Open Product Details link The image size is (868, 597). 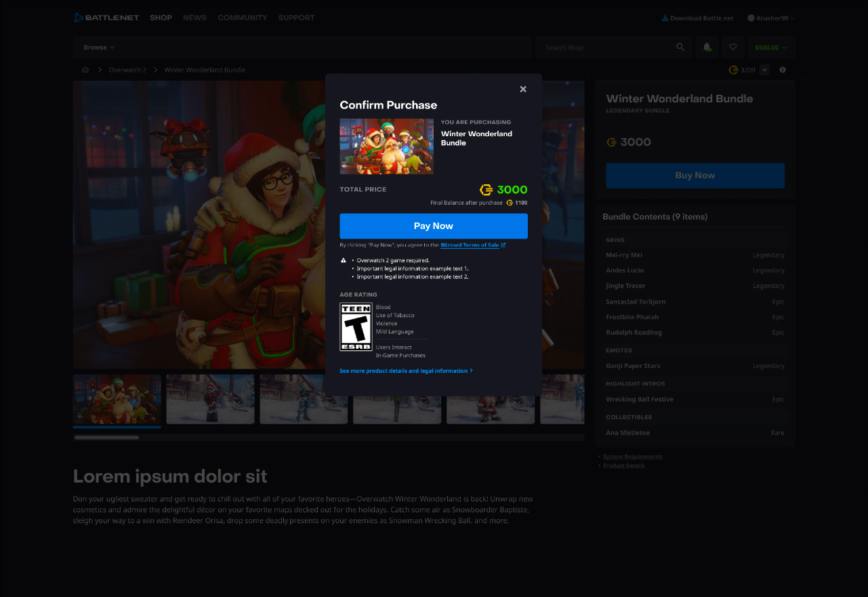point(624,466)
